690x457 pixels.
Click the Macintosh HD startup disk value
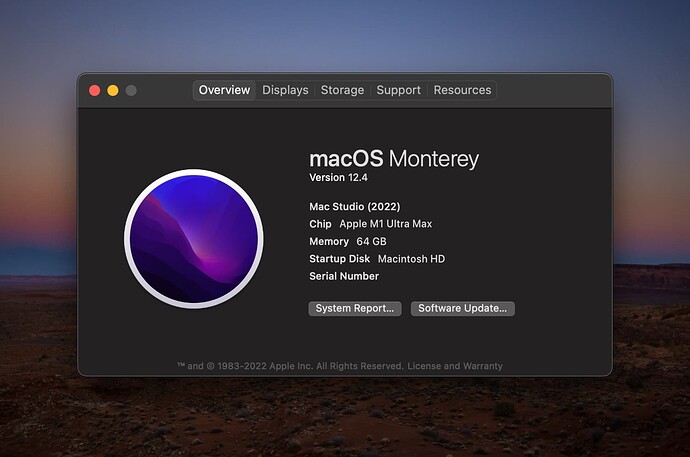pos(411,259)
